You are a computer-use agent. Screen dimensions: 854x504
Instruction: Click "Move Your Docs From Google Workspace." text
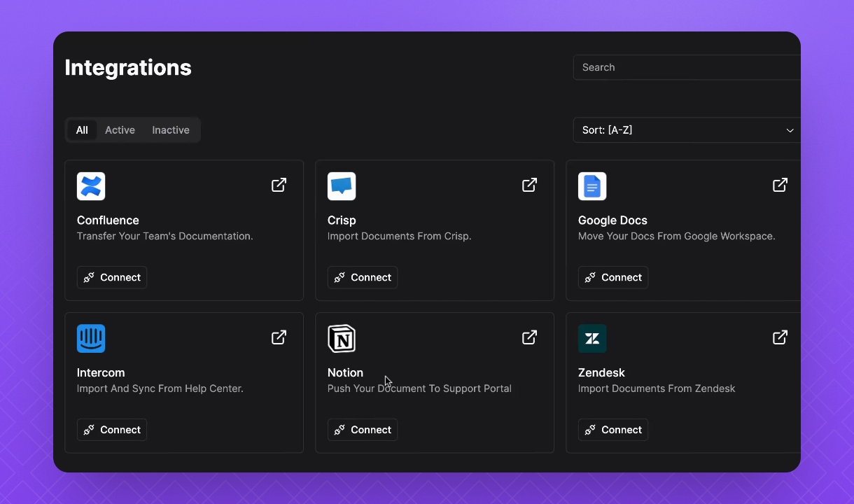[x=677, y=236]
